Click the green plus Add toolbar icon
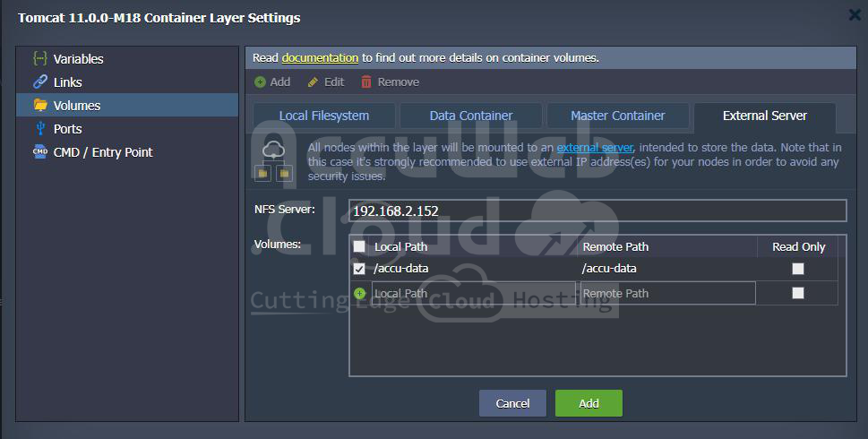The height and width of the screenshot is (439, 868). pos(260,82)
